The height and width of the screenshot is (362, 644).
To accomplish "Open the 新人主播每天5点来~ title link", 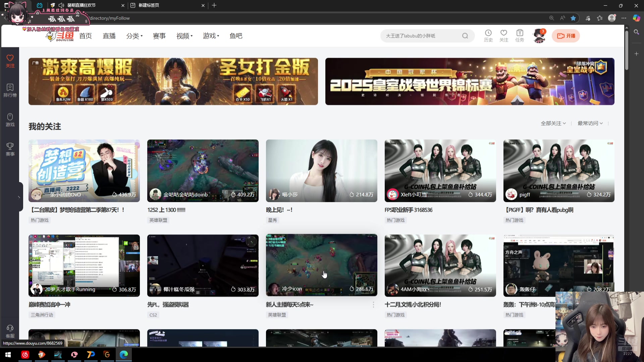I will (289, 305).
